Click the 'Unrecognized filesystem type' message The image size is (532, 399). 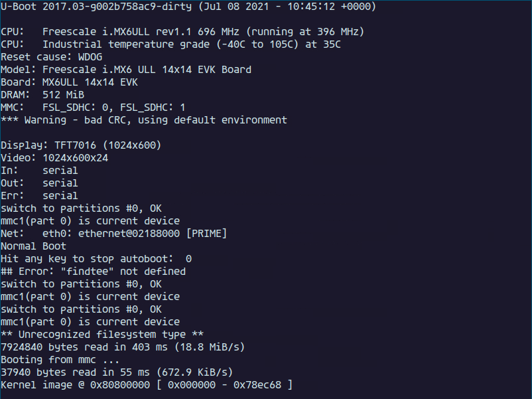click(102, 335)
